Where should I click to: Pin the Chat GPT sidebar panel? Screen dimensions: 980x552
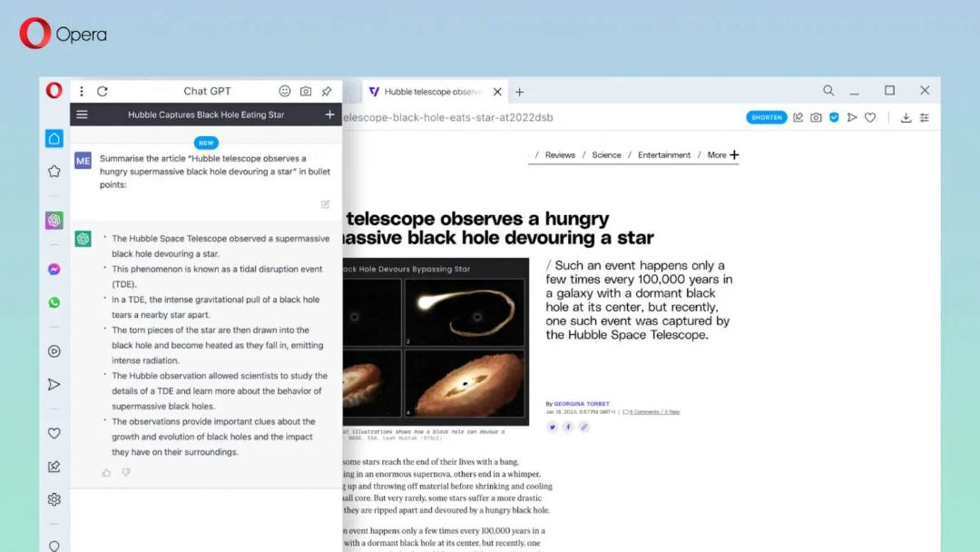tap(327, 92)
